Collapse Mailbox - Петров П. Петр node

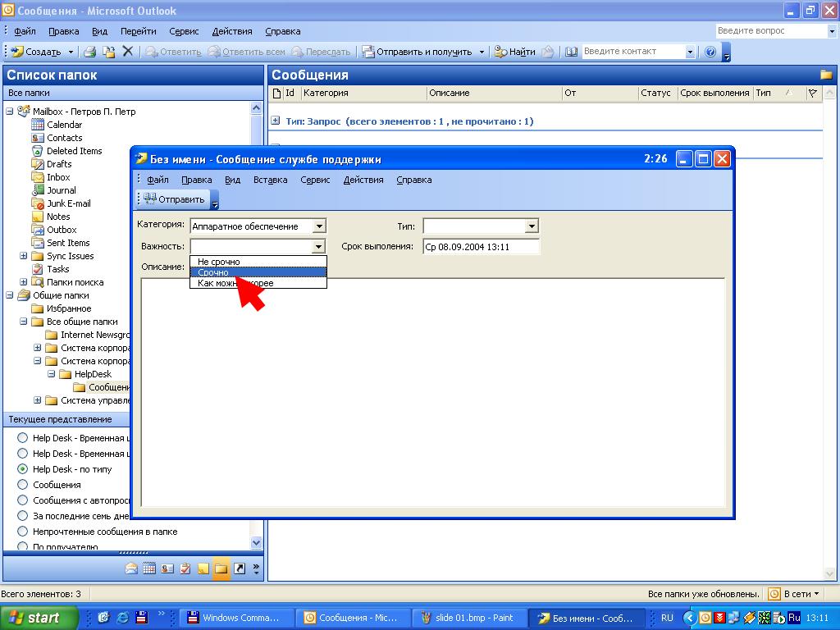click(10, 112)
